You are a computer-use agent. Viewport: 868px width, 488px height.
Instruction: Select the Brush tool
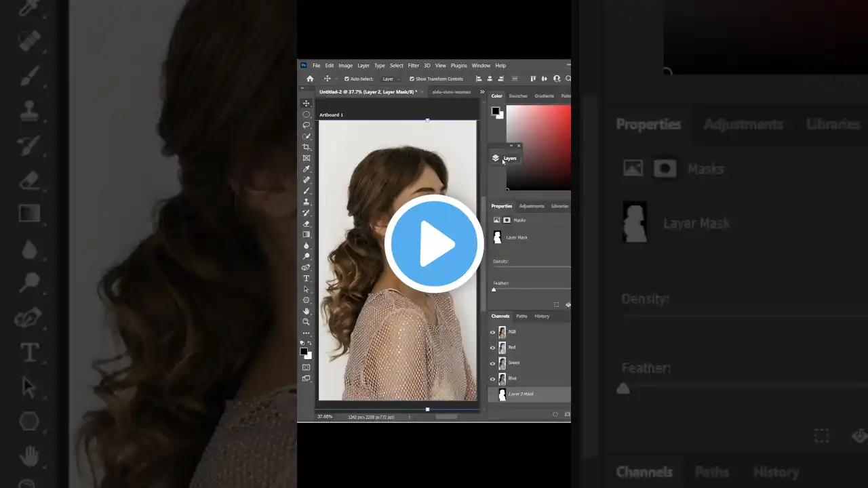pos(307,190)
